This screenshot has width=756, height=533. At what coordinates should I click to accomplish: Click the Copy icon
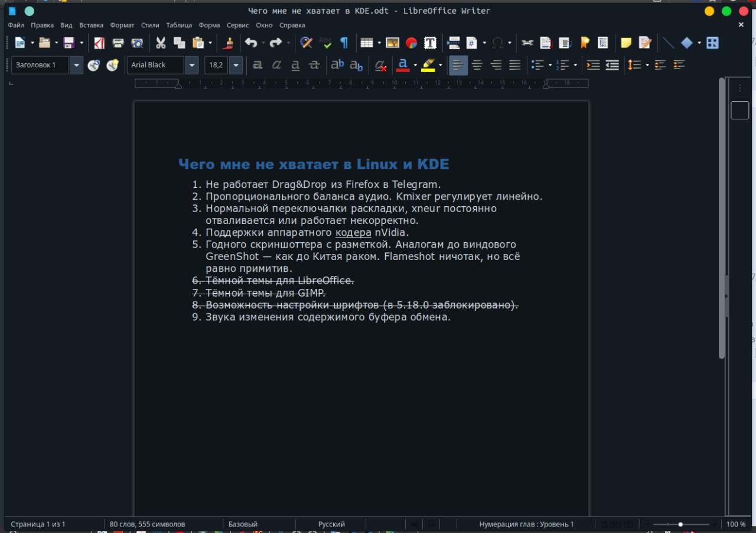click(180, 43)
